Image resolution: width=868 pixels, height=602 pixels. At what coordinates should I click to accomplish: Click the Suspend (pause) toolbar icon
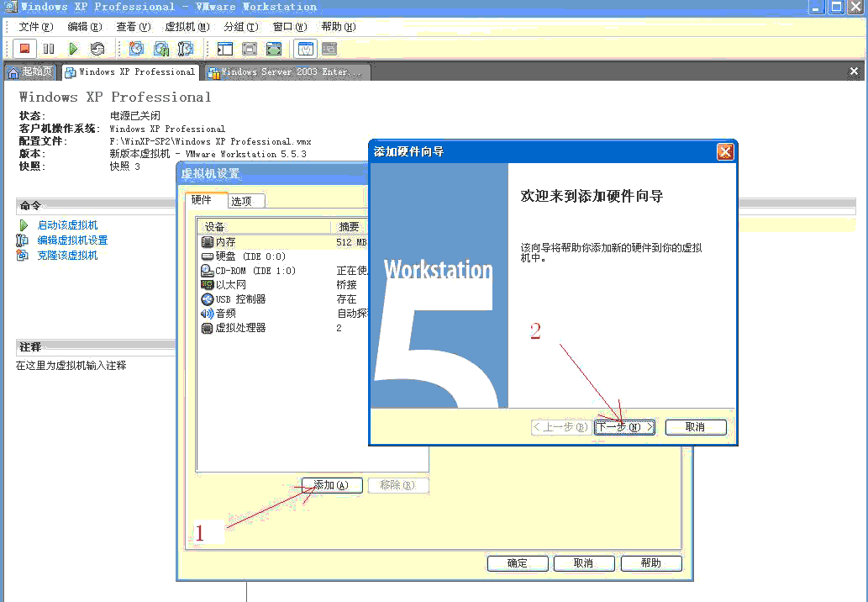(49, 49)
